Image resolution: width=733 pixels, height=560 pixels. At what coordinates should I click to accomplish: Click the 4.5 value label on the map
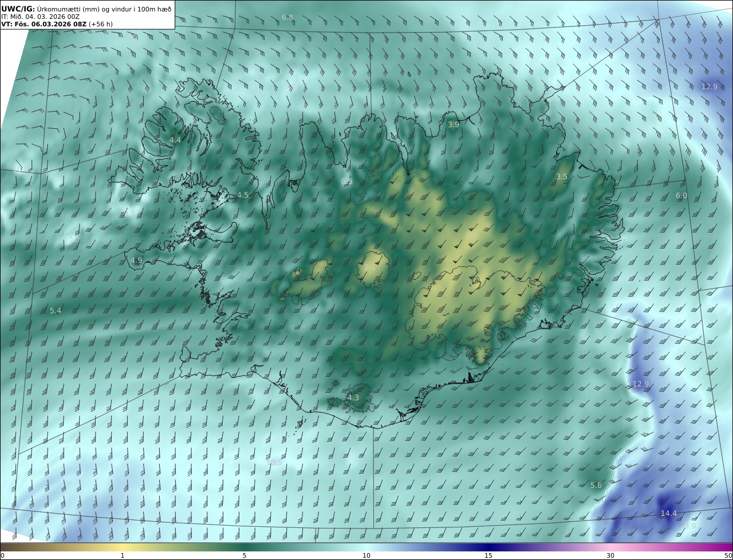(x=243, y=195)
